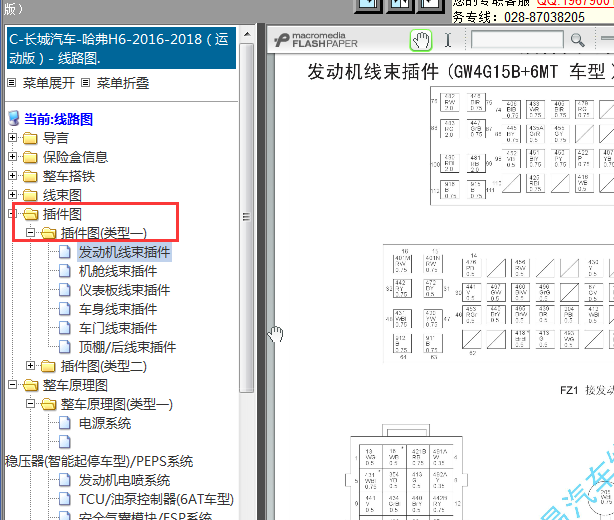Select the 线束图 tree label

pyautogui.click(x=62, y=195)
